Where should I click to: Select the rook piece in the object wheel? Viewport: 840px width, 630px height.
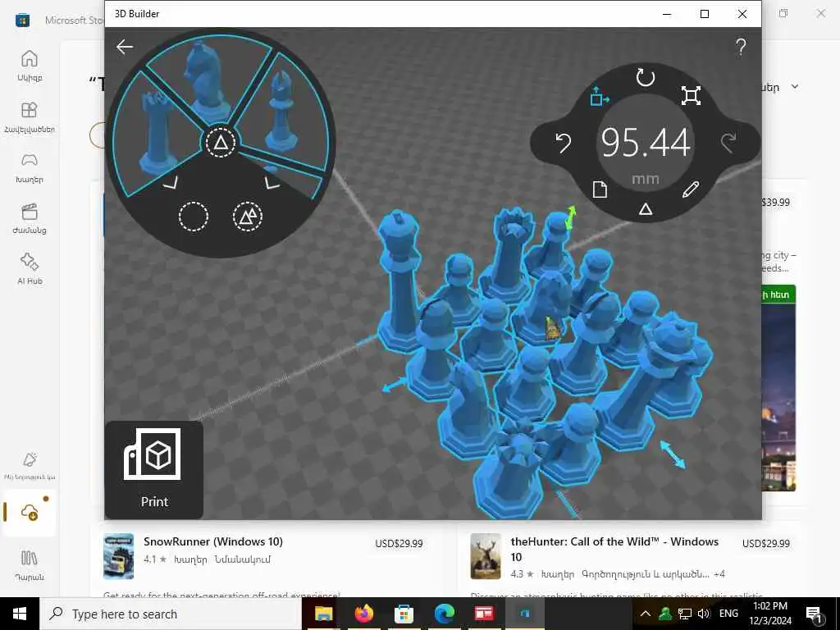(155, 134)
